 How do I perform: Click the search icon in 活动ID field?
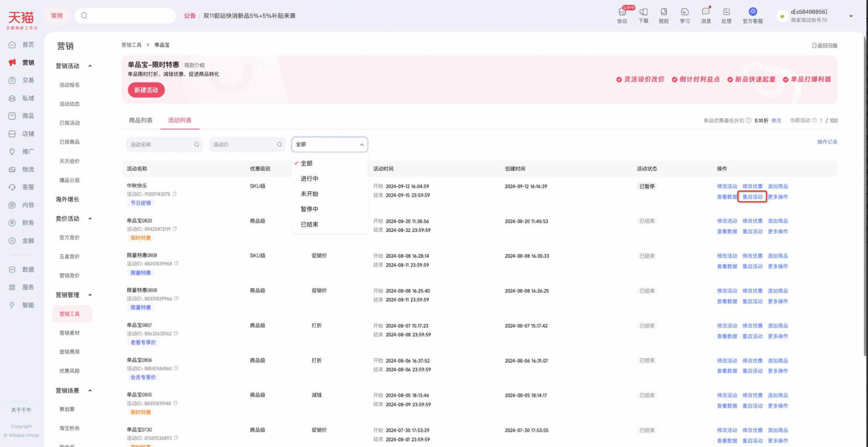[x=279, y=144]
